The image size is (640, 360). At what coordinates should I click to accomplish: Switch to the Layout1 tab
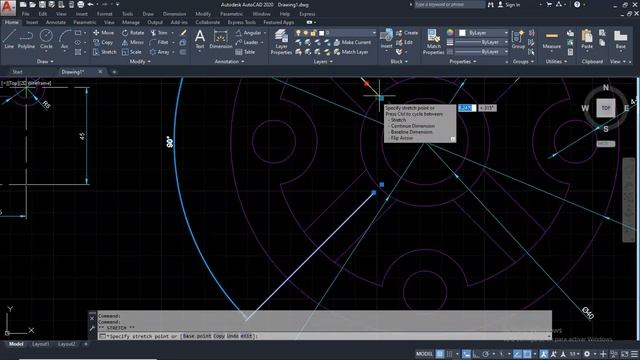click(40, 344)
